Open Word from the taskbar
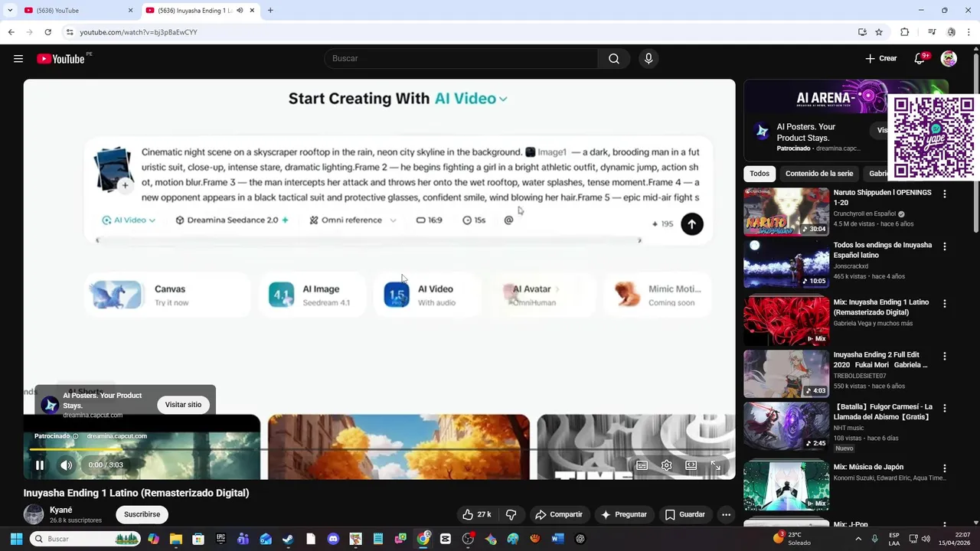This screenshot has width=980, height=551. click(557, 540)
